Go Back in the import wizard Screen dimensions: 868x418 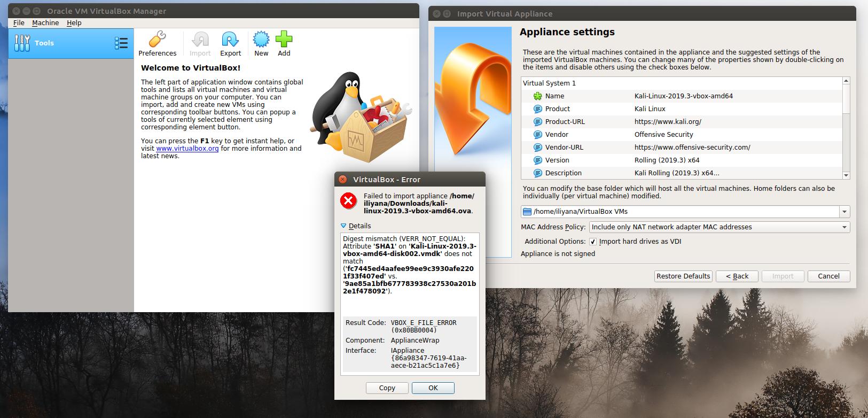(x=737, y=276)
